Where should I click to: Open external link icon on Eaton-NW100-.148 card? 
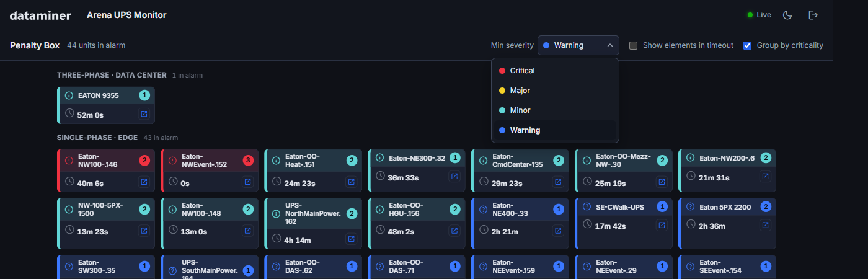(x=247, y=231)
